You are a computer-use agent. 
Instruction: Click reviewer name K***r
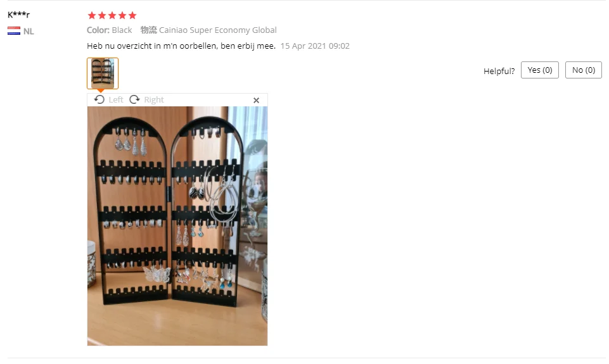18,15
